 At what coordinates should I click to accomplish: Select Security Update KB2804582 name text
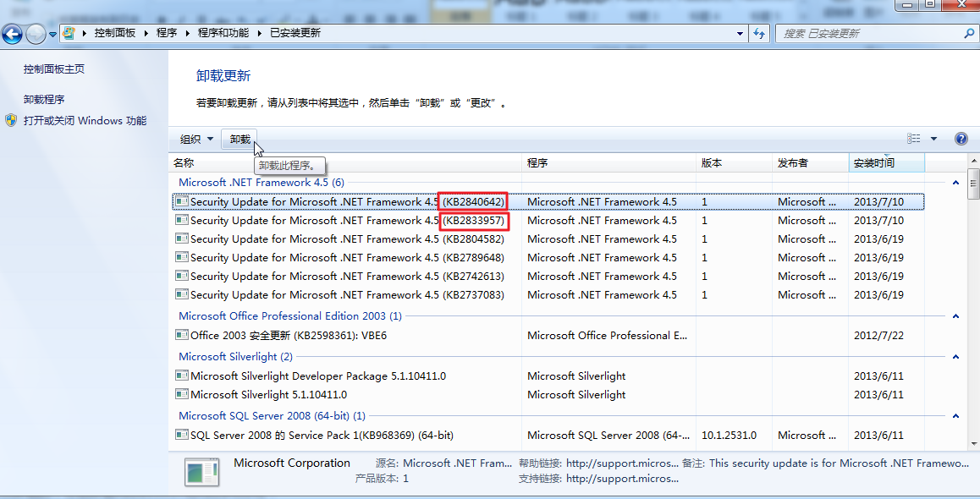point(347,239)
